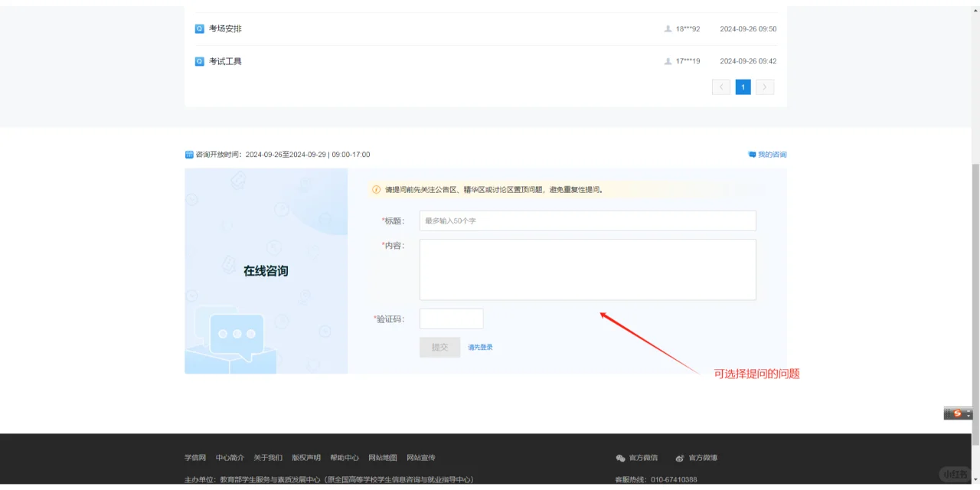Open 帮助中心 in the footer menu
This screenshot has height=490, width=980.
pos(345,457)
